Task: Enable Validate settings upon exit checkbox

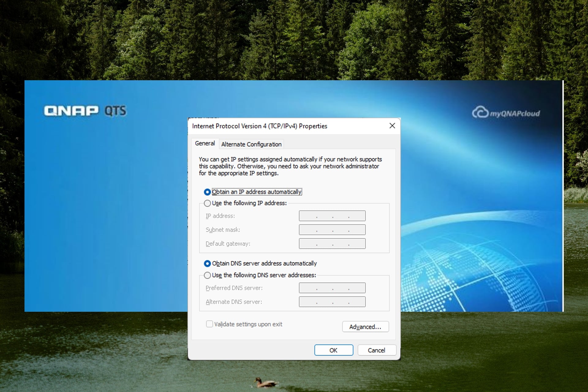Action: pos(209,324)
